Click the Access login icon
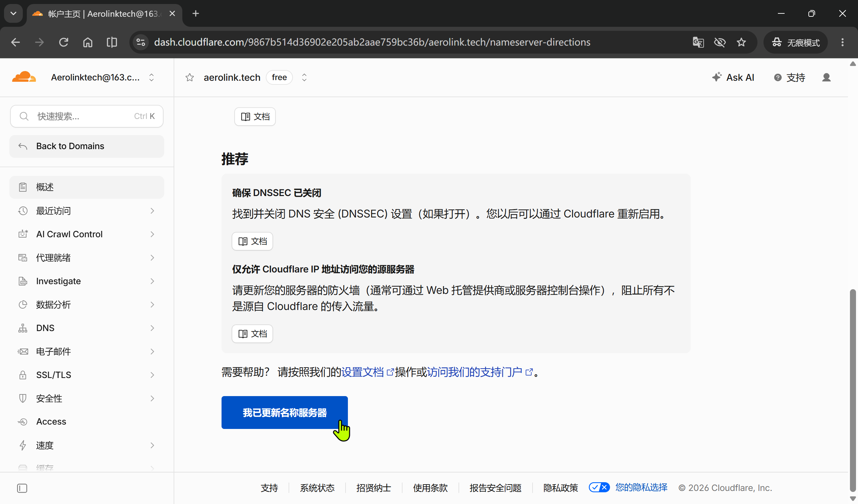 pyautogui.click(x=23, y=422)
